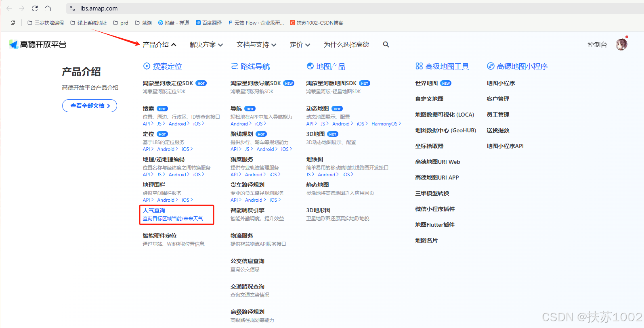Click the browser home icon

tap(48, 8)
